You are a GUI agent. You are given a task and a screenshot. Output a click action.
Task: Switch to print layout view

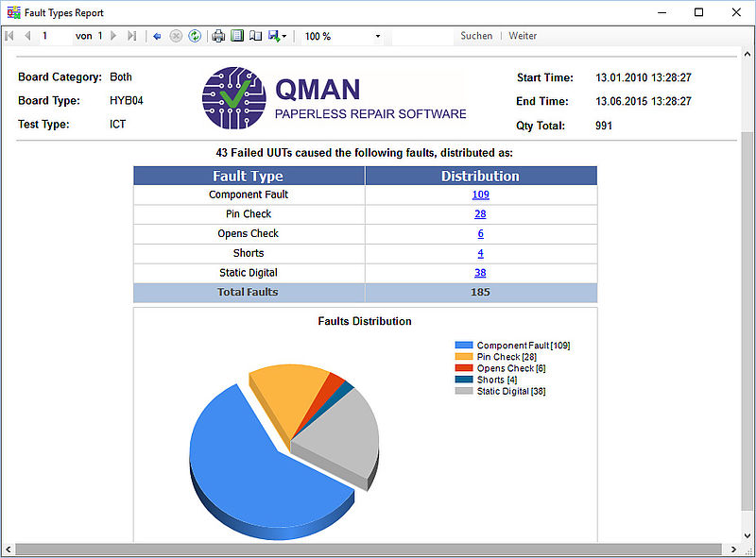point(237,36)
